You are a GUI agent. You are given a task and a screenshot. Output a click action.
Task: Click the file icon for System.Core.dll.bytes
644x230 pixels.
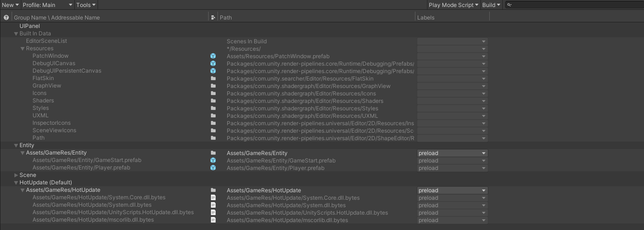[213, 197]
